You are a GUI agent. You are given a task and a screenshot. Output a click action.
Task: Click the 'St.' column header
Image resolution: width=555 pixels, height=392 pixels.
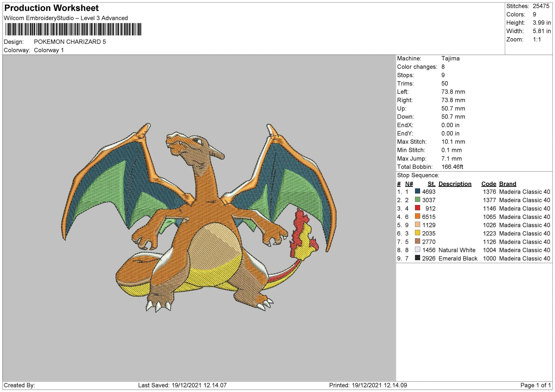(432, 184)
